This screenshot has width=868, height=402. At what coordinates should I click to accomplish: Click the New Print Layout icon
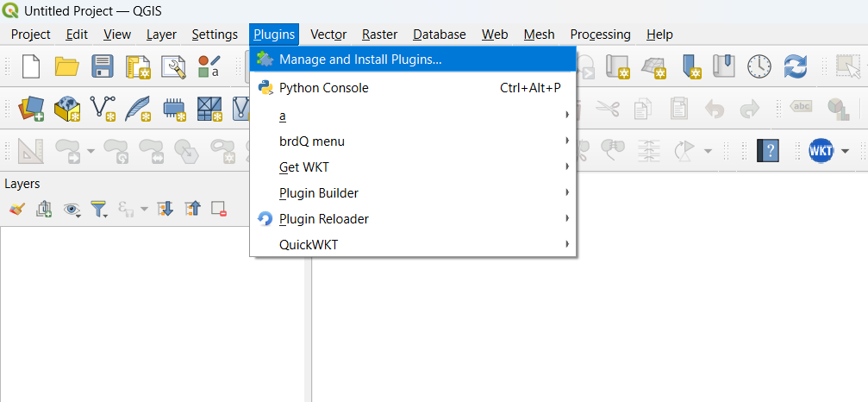point(138,66)
